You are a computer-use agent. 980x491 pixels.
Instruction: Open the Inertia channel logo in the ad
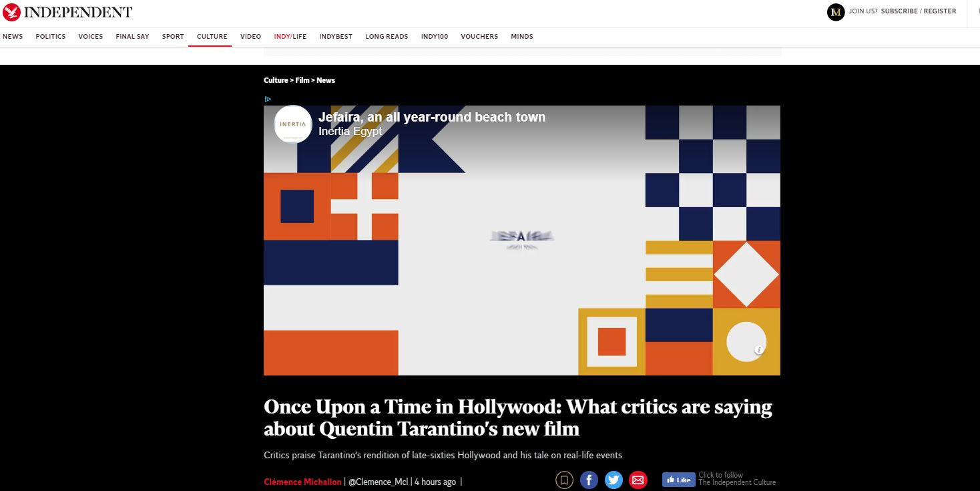tap(293, 124)
